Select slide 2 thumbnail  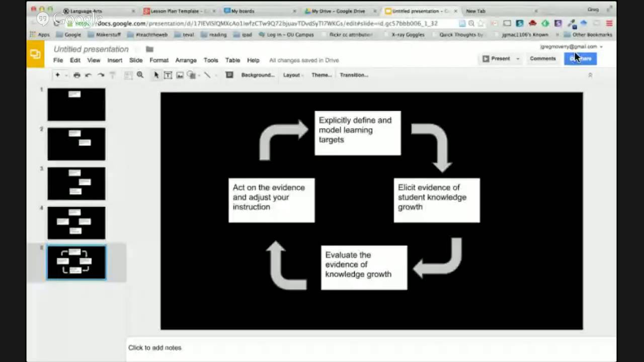(x=76, y=144)
